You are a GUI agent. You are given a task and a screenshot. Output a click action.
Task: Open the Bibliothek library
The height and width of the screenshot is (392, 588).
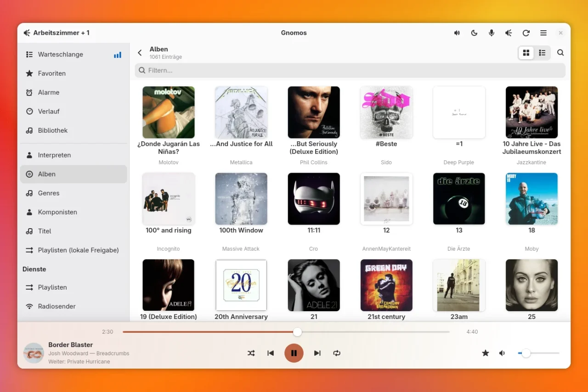click(73, 130)
